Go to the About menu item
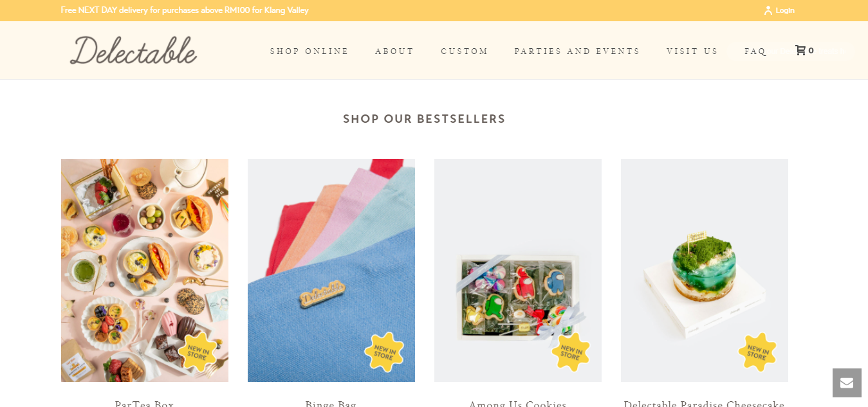The width and height of the screenshot is (868, 407). pos(394,51)
